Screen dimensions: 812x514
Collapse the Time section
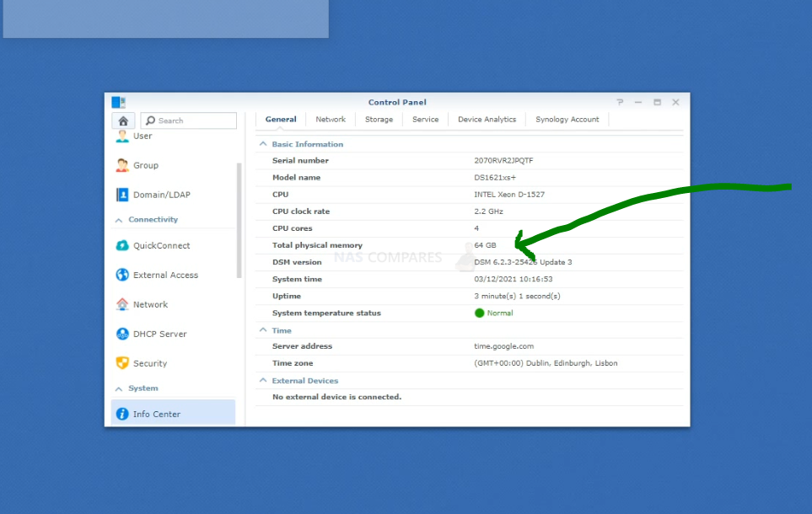(263, 329)
